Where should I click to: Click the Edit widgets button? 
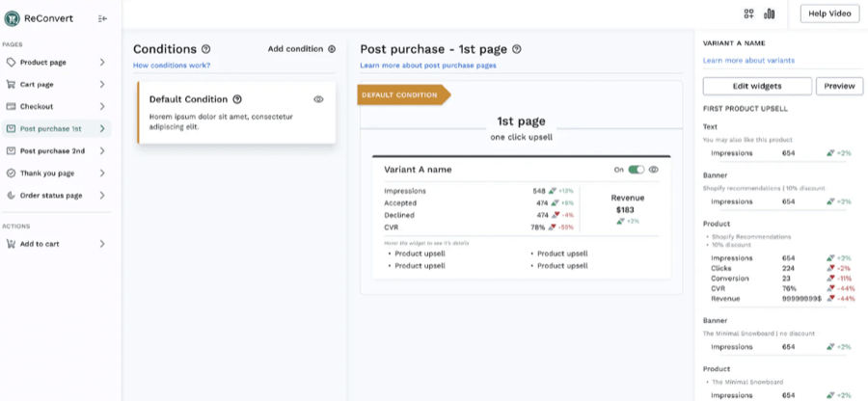click(757, 87)
